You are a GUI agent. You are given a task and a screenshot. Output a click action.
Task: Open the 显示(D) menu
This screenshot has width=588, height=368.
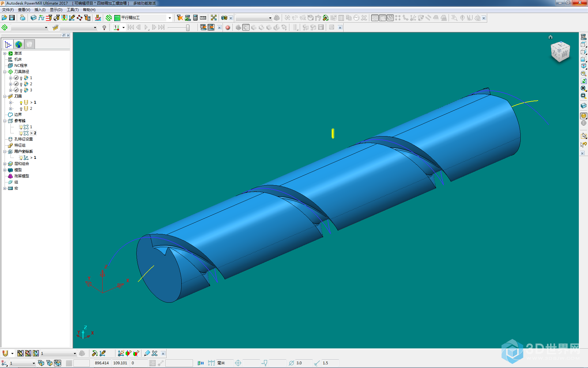[x=56, y=10]
